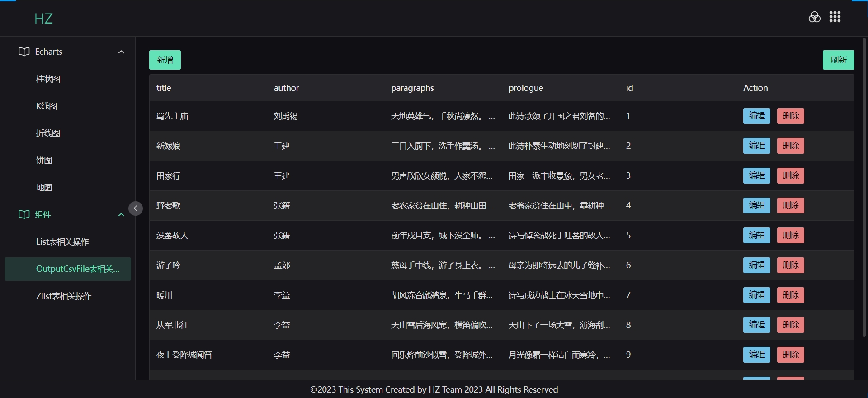
Task: Delete the 田家行 row
Action: tap(791, 175)
